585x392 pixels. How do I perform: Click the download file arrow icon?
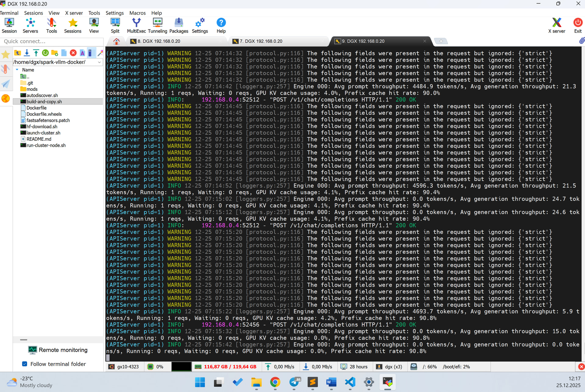(x=27, y=53)
